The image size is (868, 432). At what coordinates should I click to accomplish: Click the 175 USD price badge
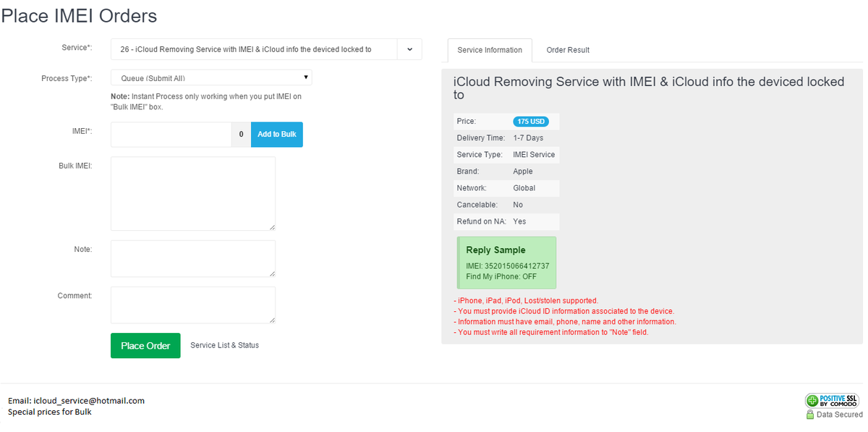[x=531, y=122]
